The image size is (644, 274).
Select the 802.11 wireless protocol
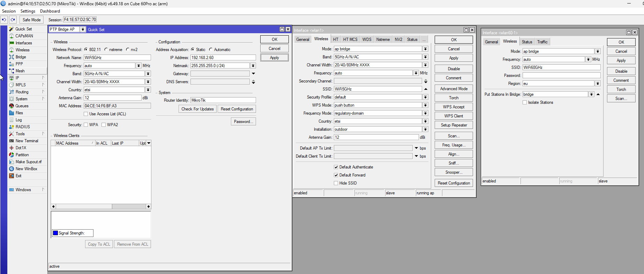click(86, 50)
